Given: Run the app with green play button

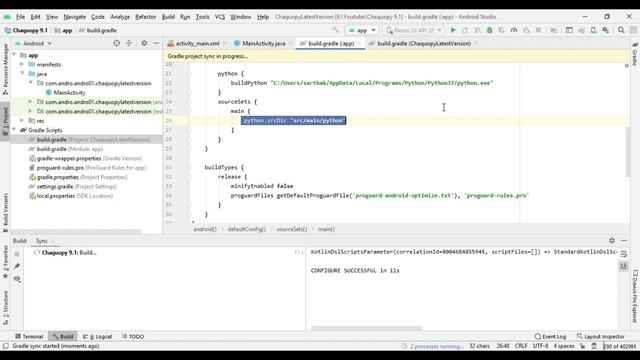Looking at the screenshot, I should point(453,30).
